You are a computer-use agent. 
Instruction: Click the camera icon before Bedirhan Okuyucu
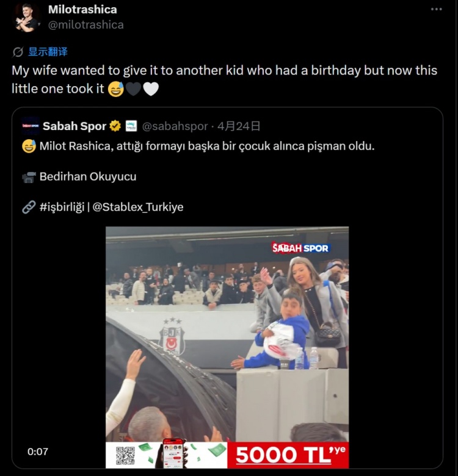click(29, 177)
